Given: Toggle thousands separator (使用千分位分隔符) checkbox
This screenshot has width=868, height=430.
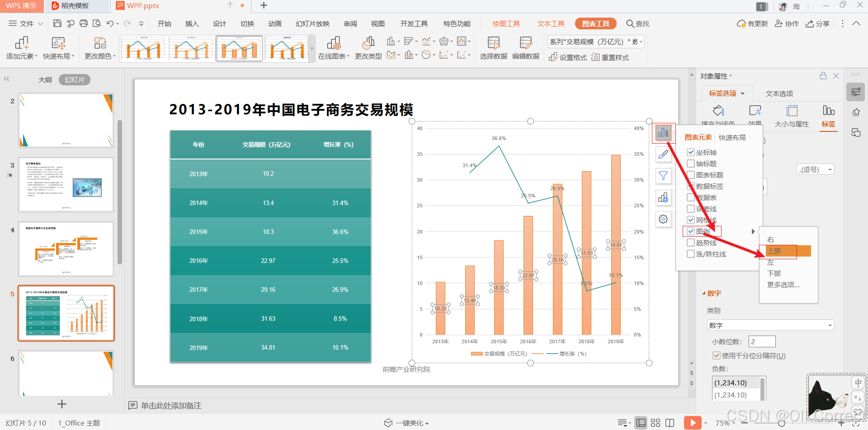Looking at the screenshot, I should (716, 355).
